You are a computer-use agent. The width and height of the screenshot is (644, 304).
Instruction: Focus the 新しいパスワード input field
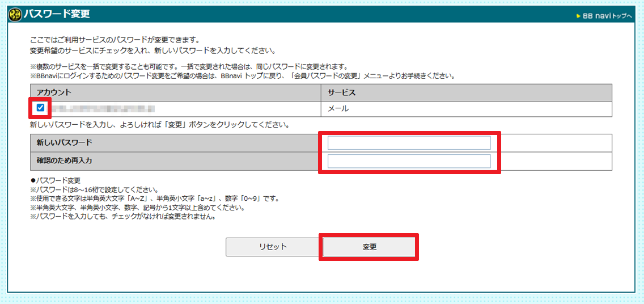(x=409, y=143)
